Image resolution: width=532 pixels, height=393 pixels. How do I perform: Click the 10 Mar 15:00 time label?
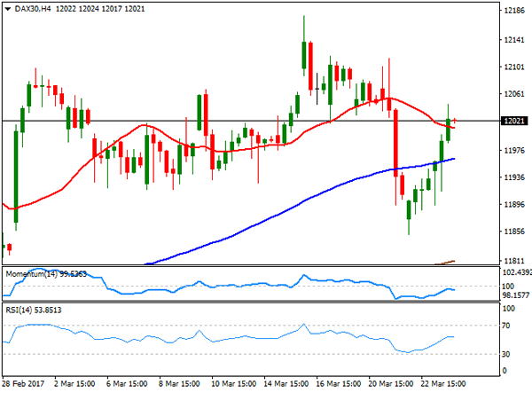click(233, 384)
